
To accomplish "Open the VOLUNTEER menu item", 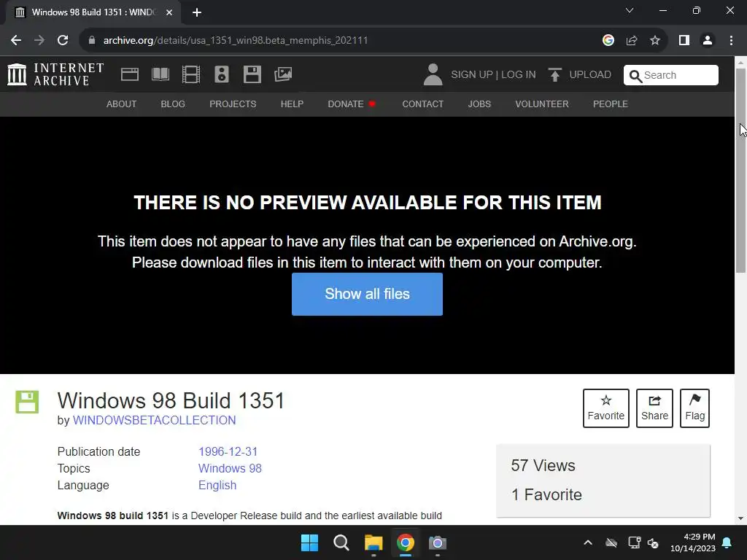I will [x=542, y=104].
